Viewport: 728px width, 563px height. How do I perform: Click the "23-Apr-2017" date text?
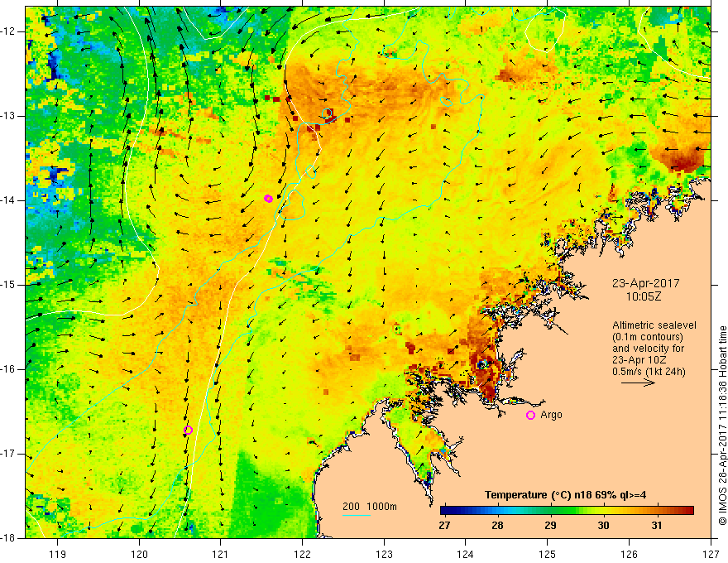[x=645, y=283]
